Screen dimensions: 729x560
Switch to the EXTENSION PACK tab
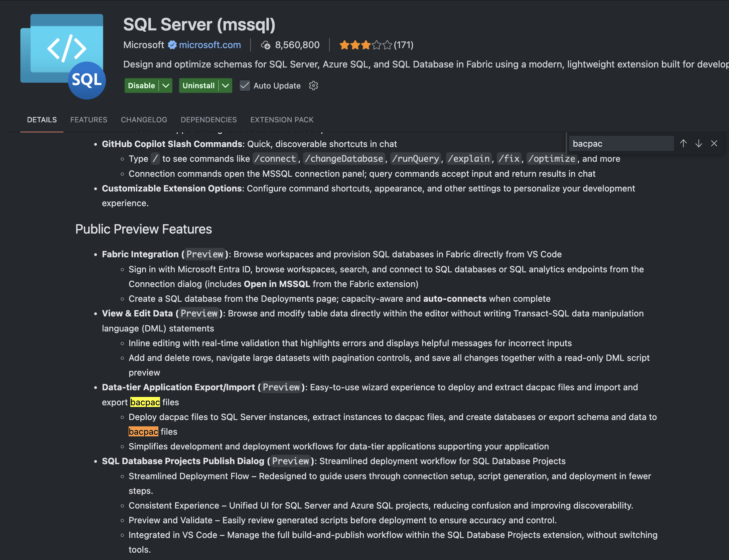(282, 120)
